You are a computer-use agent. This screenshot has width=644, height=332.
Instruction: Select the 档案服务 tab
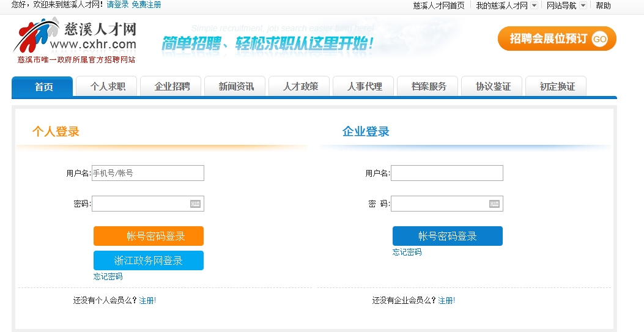click(427, 87)
